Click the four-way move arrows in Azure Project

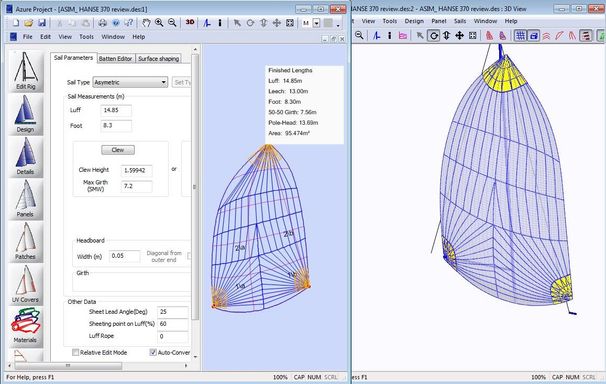(277, 23)
